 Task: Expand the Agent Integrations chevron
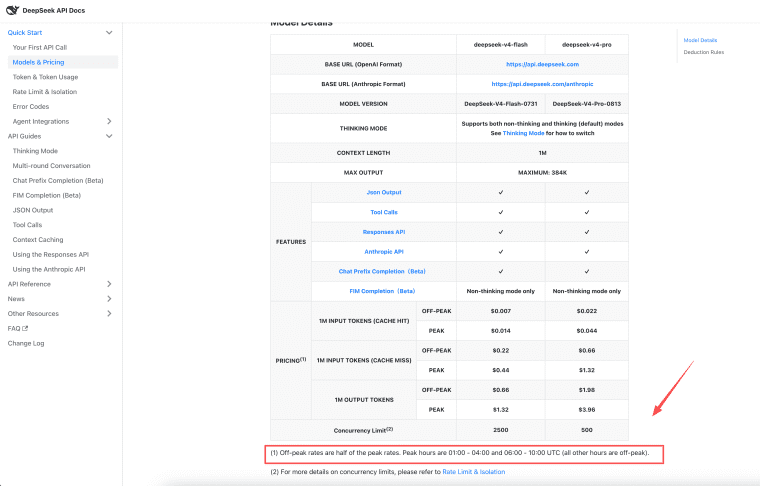109,121
